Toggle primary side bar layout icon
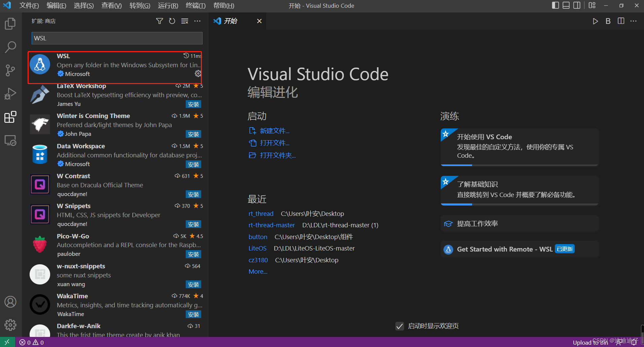 click(x=556, y=5)
